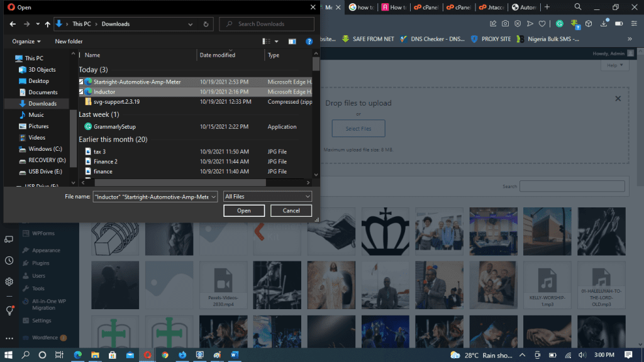Select USB Drive (E:) in tree
This screenshot has width=644, height=362.
pyautogui.click(x=45, y=172)
